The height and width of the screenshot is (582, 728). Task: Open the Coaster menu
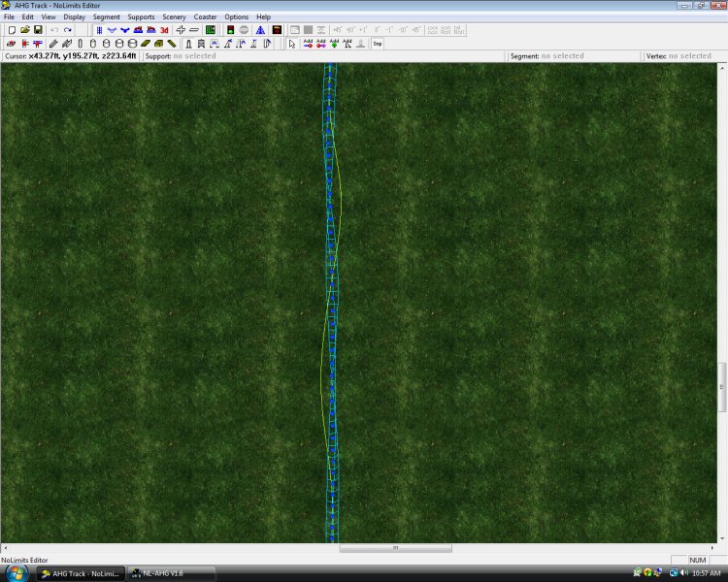[x=205, y=16]
